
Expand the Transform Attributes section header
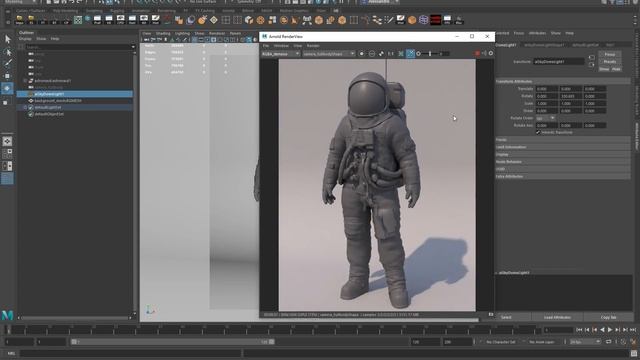pyautogui.click(x=563, y=81)
